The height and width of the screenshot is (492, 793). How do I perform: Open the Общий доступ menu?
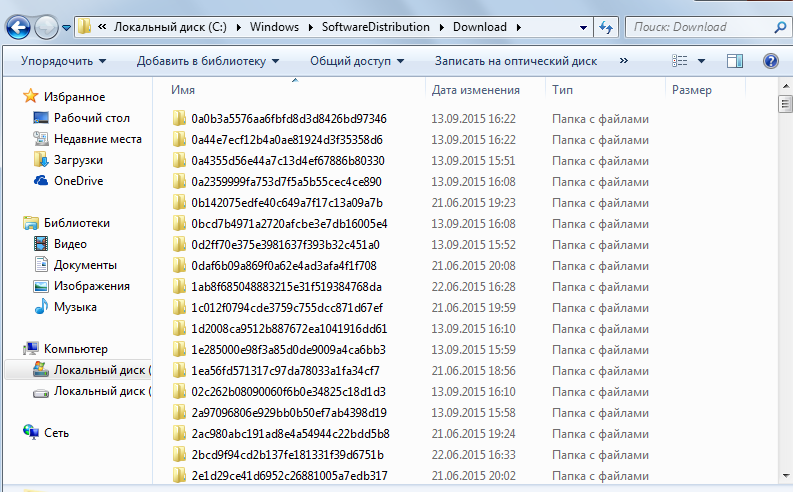click(357, 61)
